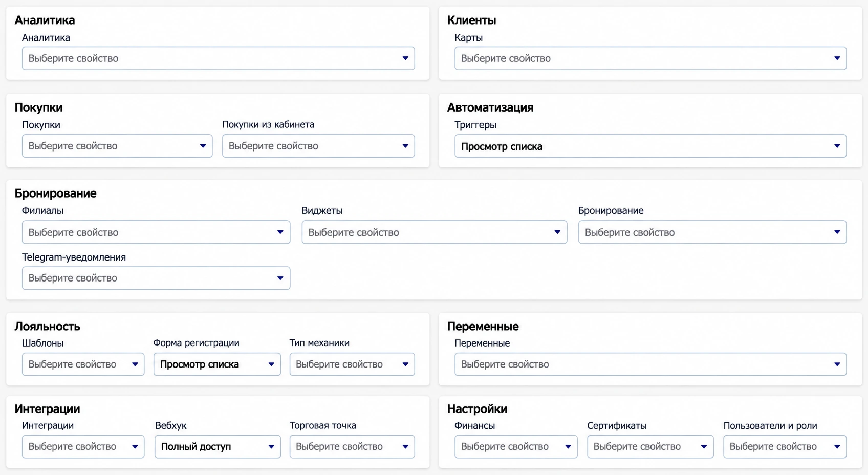Open the Вебхук dropdown set to Полный доступ
This screenshot has width=868, height=475.
tap(218, 447)
